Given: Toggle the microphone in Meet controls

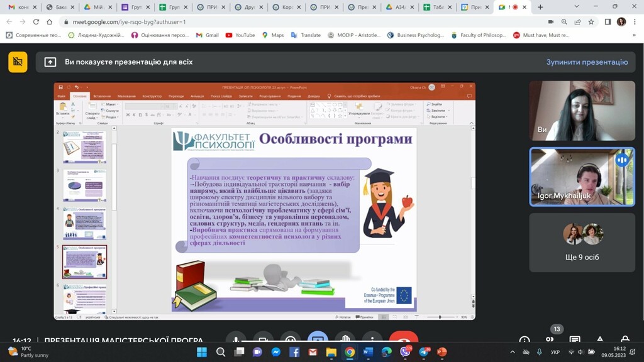Looking at the screenshot, I should click(x=235, y=341).
